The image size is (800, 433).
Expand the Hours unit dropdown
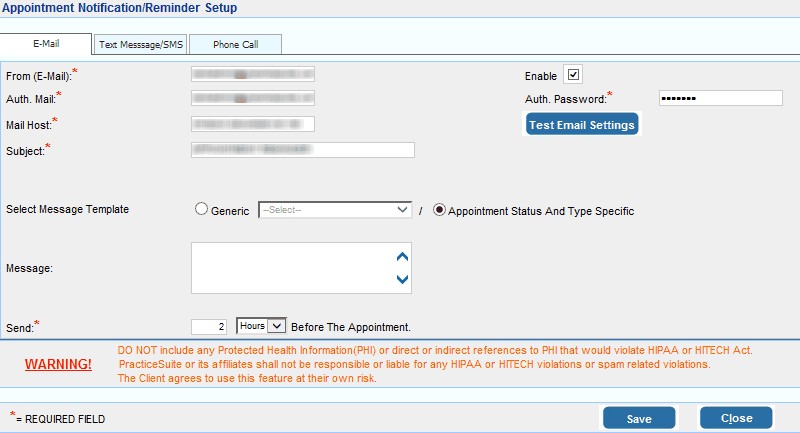point(261,326)
